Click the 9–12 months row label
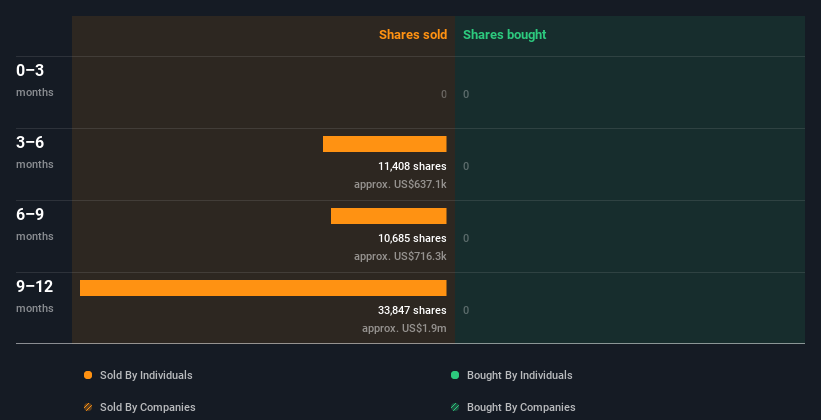Viewport: 821px width, 420px height. (35, 296)
